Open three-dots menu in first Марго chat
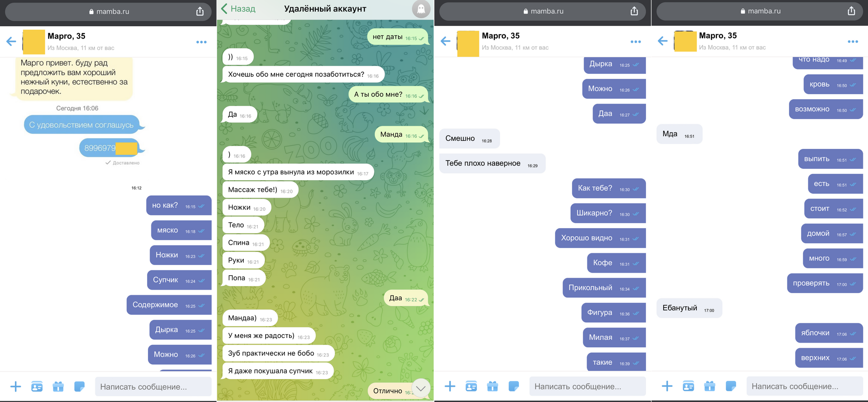 point(201,42)
